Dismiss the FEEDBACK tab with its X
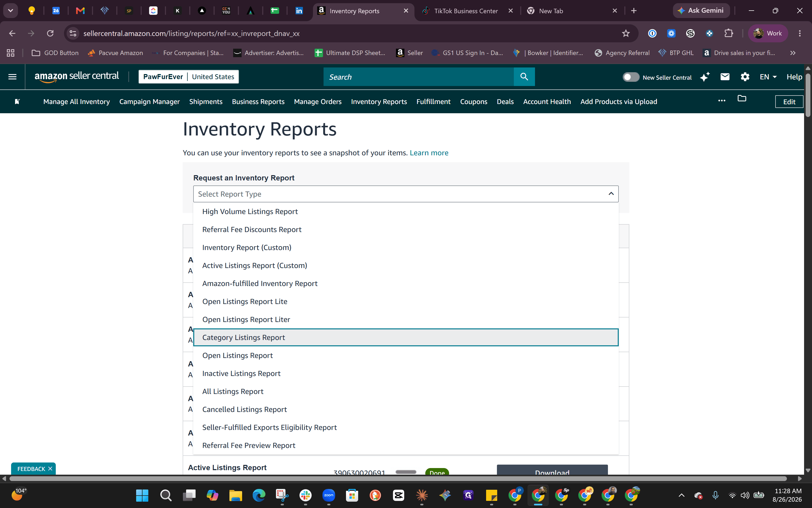Viewport: 812px width, 508px height. (x=50, y=468)
